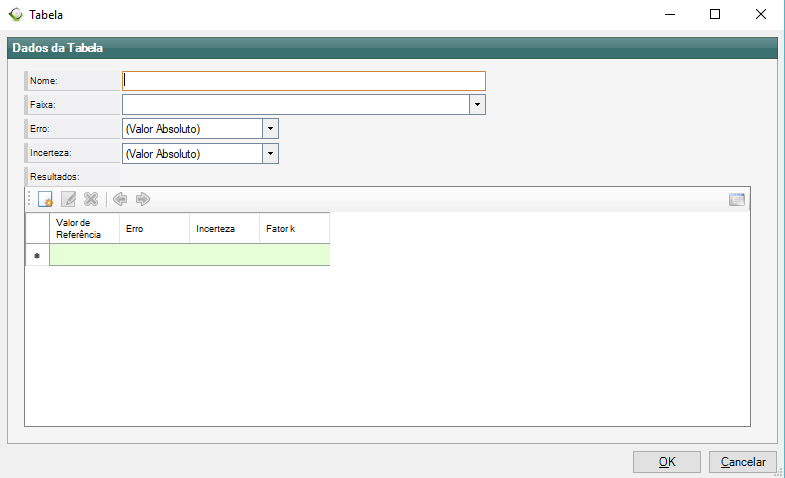Sort by Valor de Referência column header
The height and width of the screenshot is (478, 785).
pyautogui.click(x=84, y=229)
